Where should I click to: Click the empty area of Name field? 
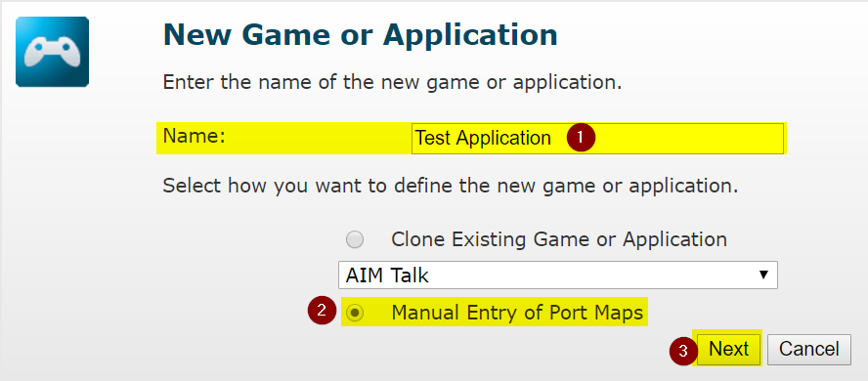689,139
